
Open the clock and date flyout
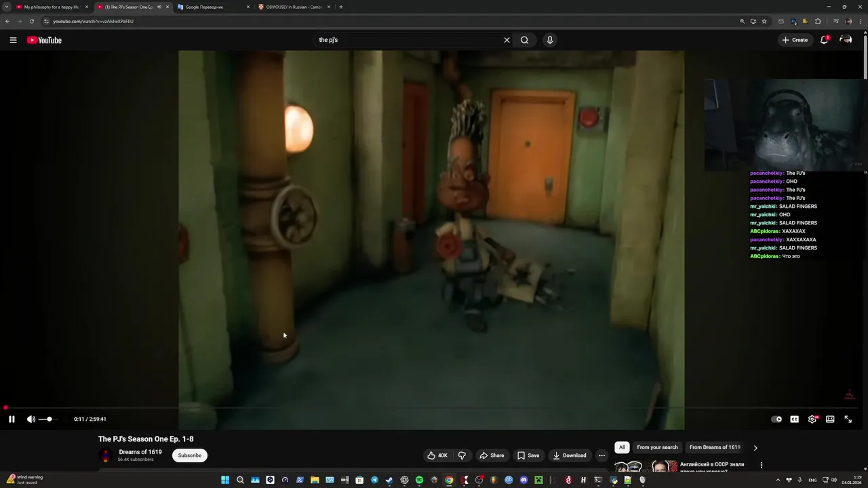point(852,480)
